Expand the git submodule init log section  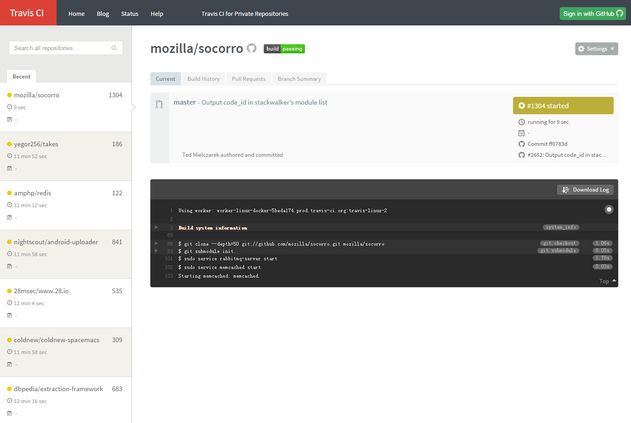pos(156,250)
